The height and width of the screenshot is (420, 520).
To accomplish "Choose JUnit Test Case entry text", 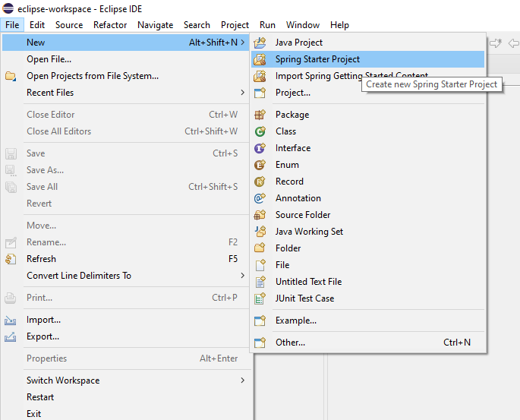I will (304, 298).
